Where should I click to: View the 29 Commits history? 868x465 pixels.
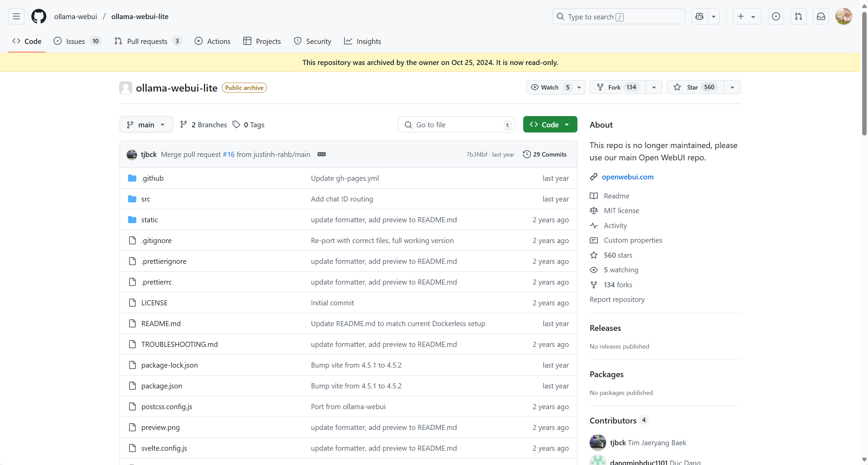[545, 154]
